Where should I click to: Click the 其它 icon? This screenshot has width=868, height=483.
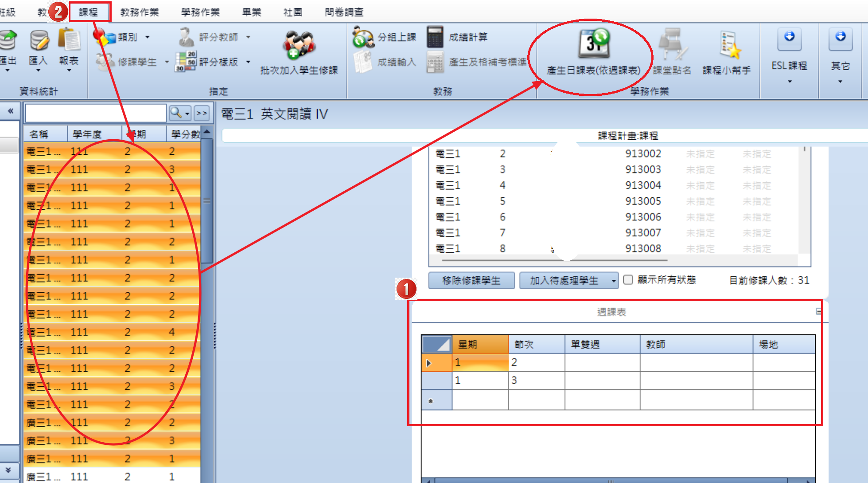click(x=840, y=39)
